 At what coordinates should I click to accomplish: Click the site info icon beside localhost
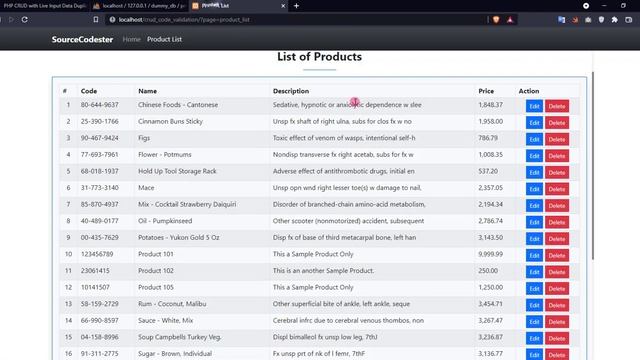pyautogui.click(x=112, y=20)
